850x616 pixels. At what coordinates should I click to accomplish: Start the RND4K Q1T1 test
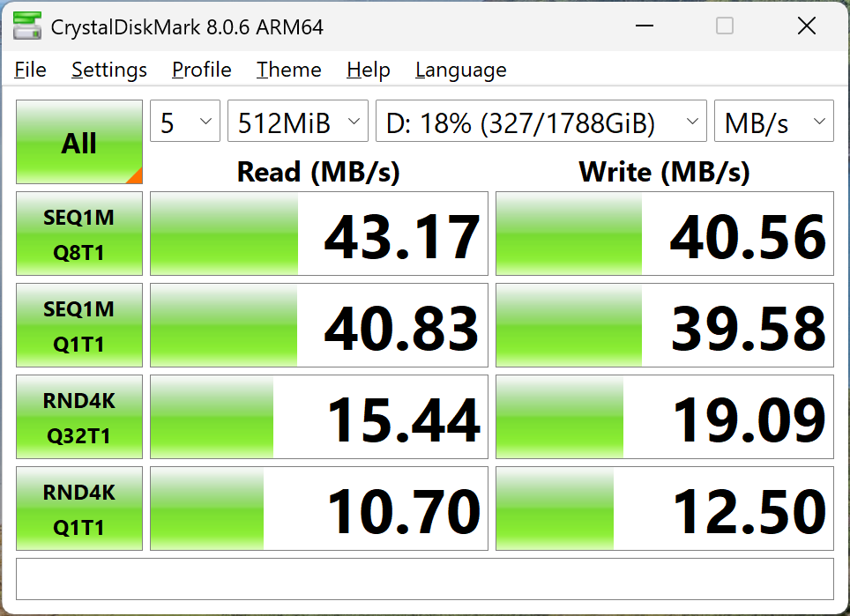pyautogui.click(x=78, y=508)
